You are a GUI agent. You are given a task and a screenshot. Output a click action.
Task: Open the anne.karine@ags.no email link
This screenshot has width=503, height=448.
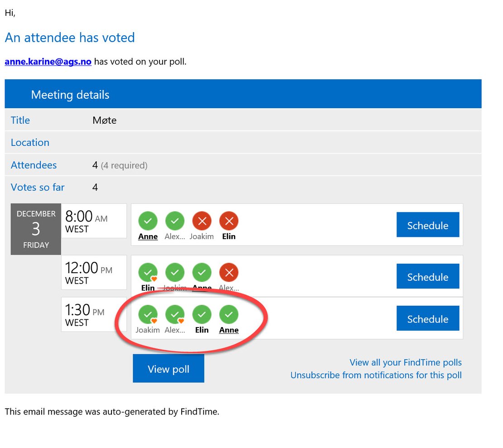[x=48, y=62]
